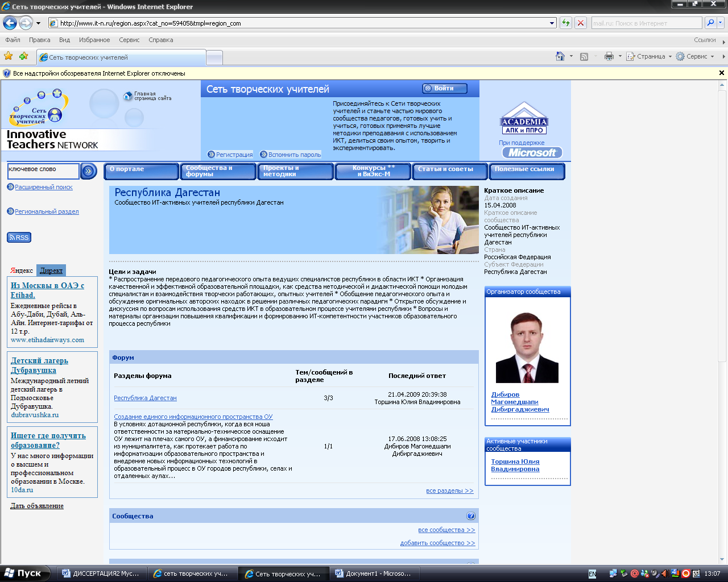The image size is (728, 582).
Task: Stop loading with the red X icon
Action: tap(580, 23)
